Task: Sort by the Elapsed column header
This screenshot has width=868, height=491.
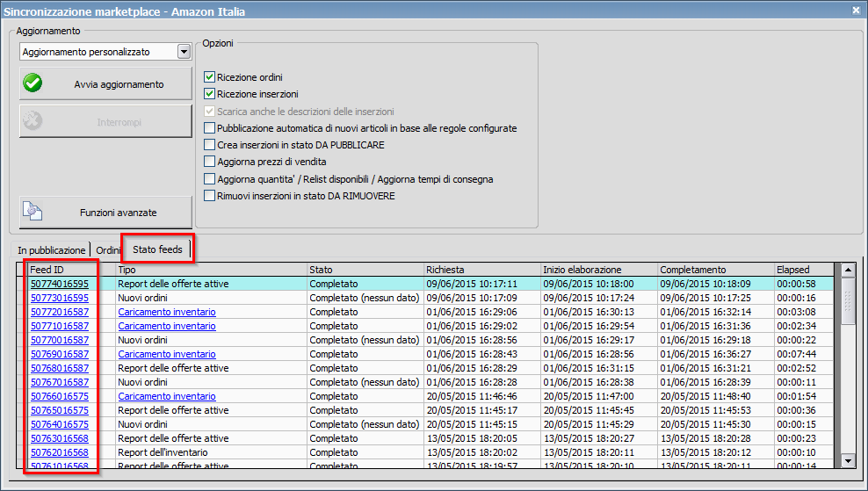Action: pyautogui.click(x=803, y=270)
